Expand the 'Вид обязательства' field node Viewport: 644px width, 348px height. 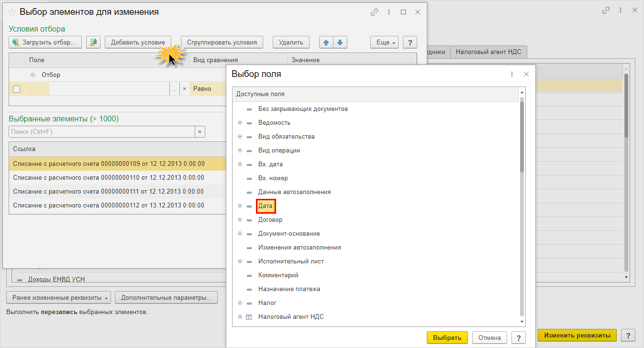[x=240, y=137]
